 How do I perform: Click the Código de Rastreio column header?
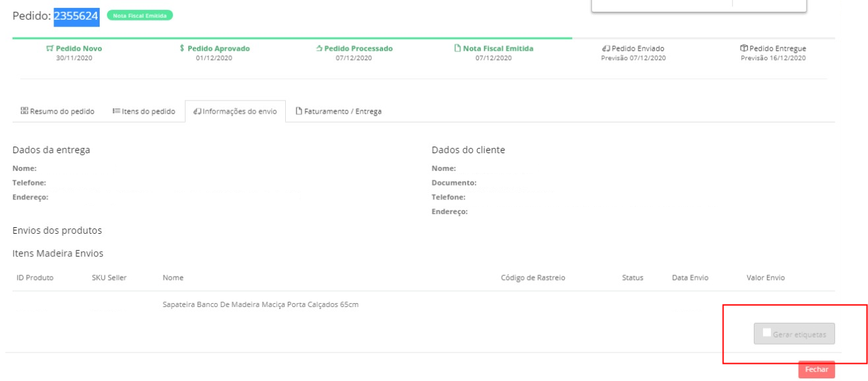(x=533, y=278)
